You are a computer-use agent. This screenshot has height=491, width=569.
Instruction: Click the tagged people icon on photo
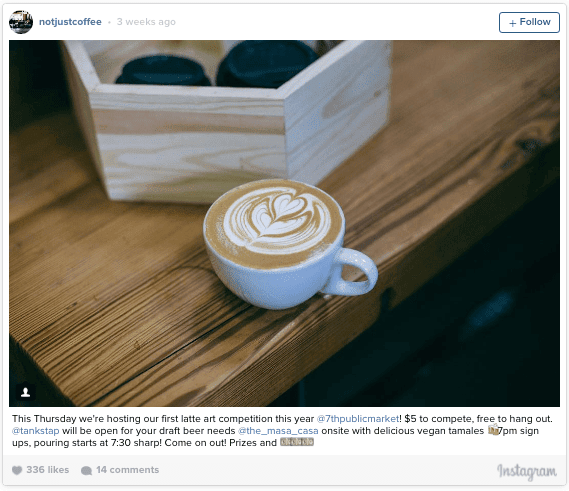pos(25,392)
